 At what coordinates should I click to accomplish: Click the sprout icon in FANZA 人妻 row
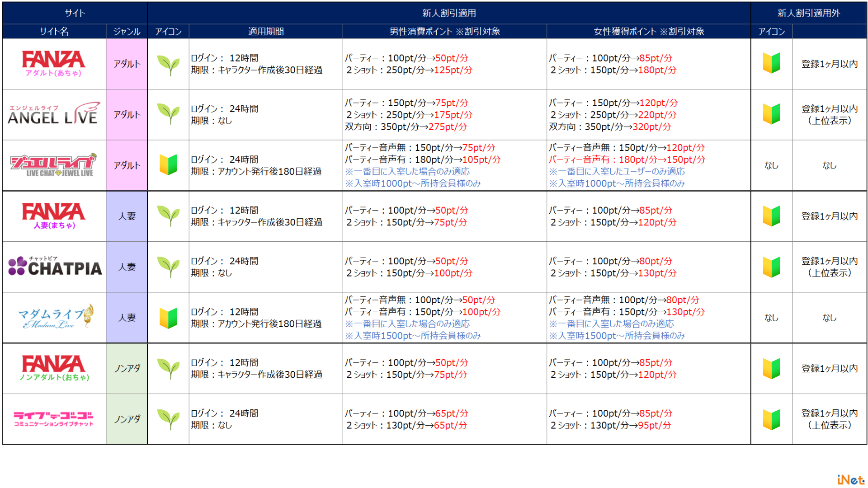point(168,216)
